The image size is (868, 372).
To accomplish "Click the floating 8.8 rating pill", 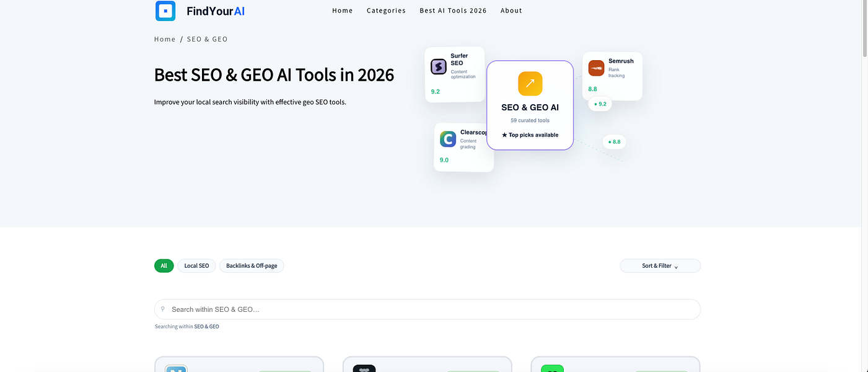I will (x=614, y=142).
